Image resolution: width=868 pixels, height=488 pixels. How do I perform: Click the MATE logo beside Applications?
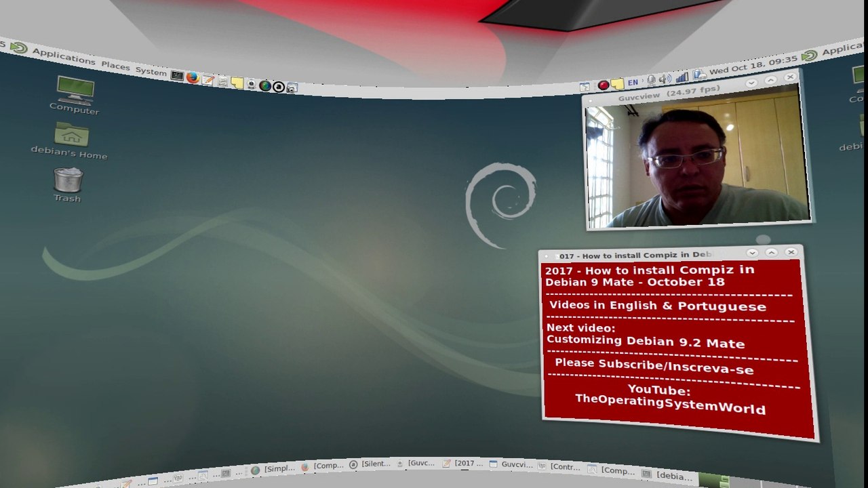[19, 47]
